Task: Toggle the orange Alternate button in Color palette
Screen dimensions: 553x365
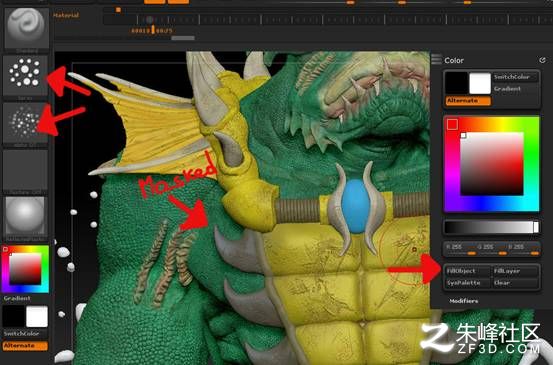Action: tap(468, 101)
